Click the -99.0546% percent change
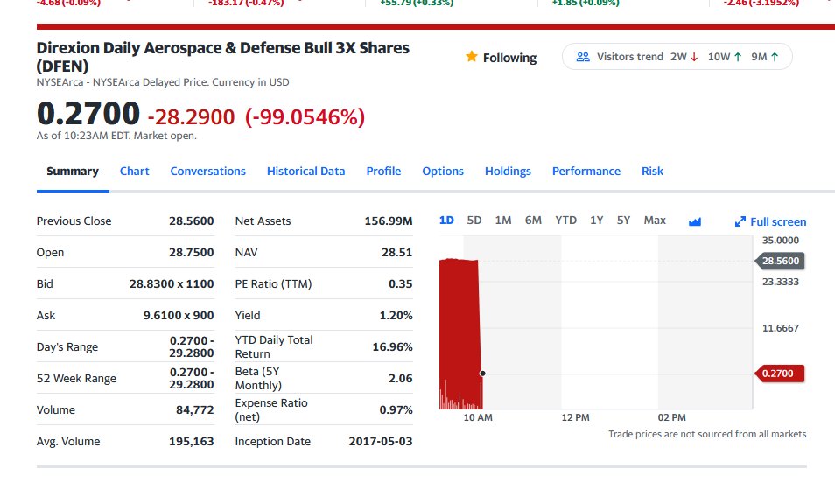The width and height of the screenshot is (835, 504). (305, 116)
